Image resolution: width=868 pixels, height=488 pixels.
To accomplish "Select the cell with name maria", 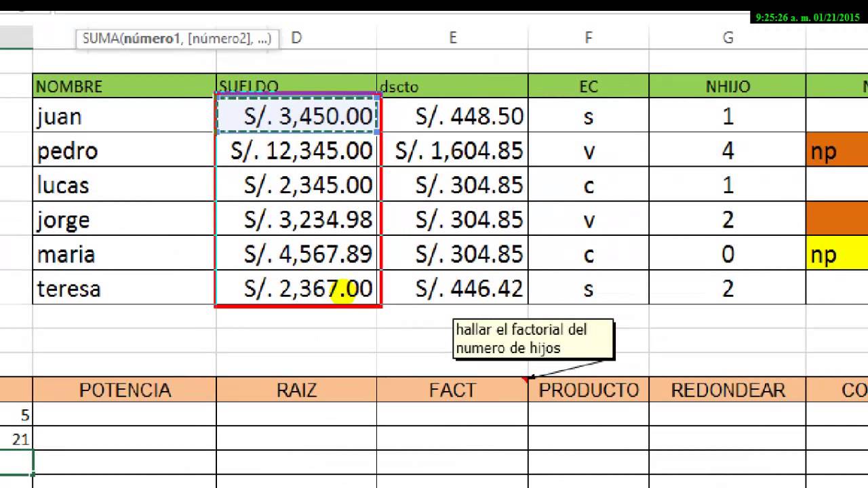I will [125, 254].
